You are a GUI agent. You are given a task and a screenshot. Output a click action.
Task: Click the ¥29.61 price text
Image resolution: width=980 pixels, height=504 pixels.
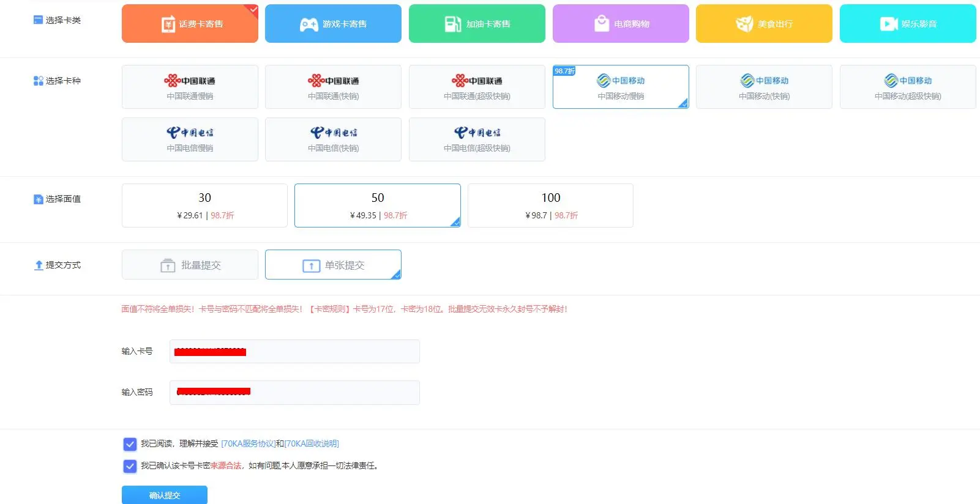tap(190, 215)
